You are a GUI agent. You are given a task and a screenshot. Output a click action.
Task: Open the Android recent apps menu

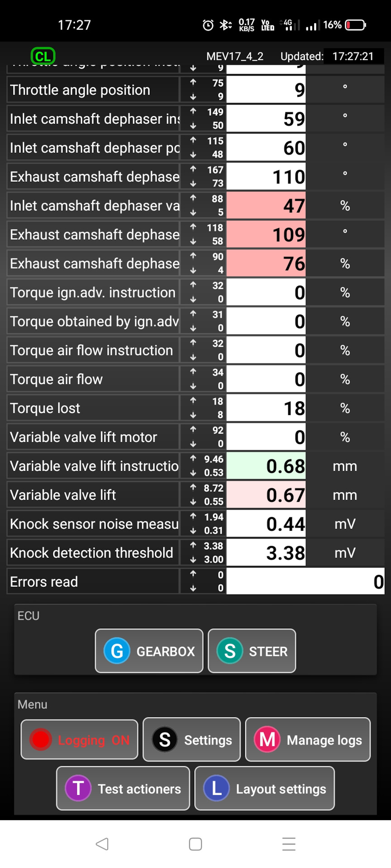pos(289,844)
